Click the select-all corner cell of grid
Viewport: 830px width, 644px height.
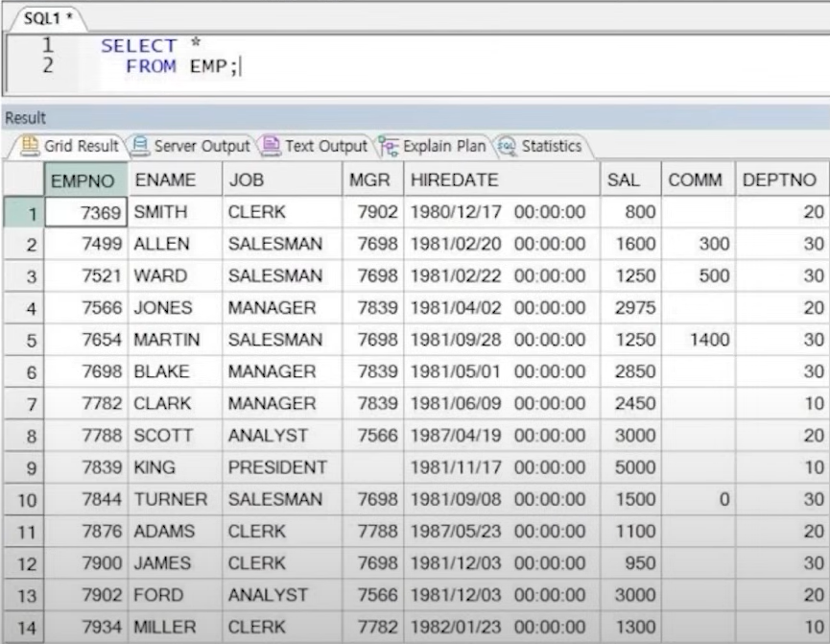24,179
